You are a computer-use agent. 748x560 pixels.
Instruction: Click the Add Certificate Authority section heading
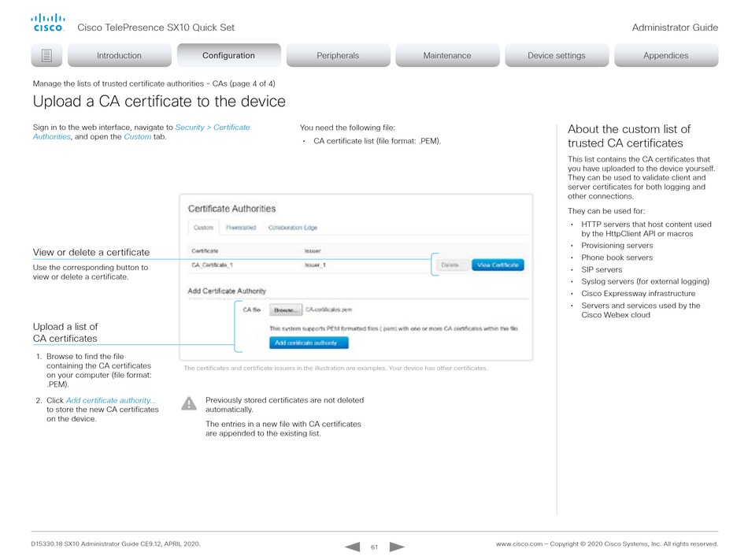pos(227,291)
